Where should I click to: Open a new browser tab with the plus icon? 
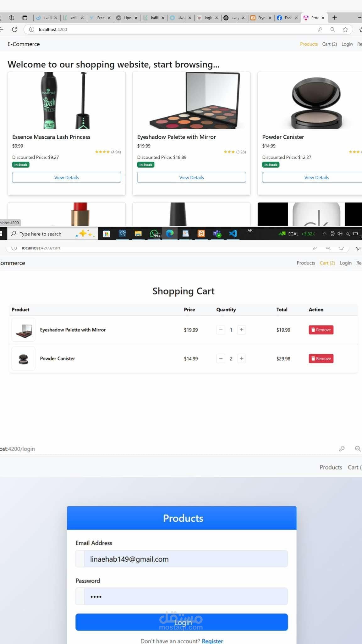click(335, 18)
